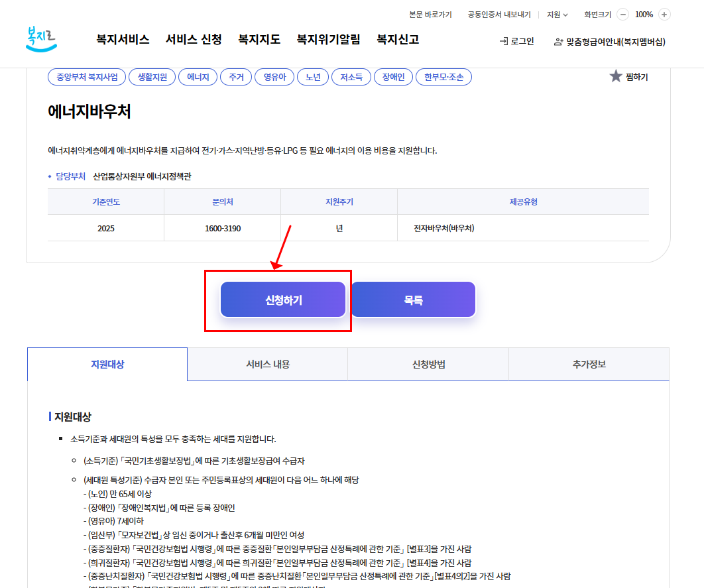Select the 추가정보 tab
This screenshot has height=588, width=704.
click(589, 364)
